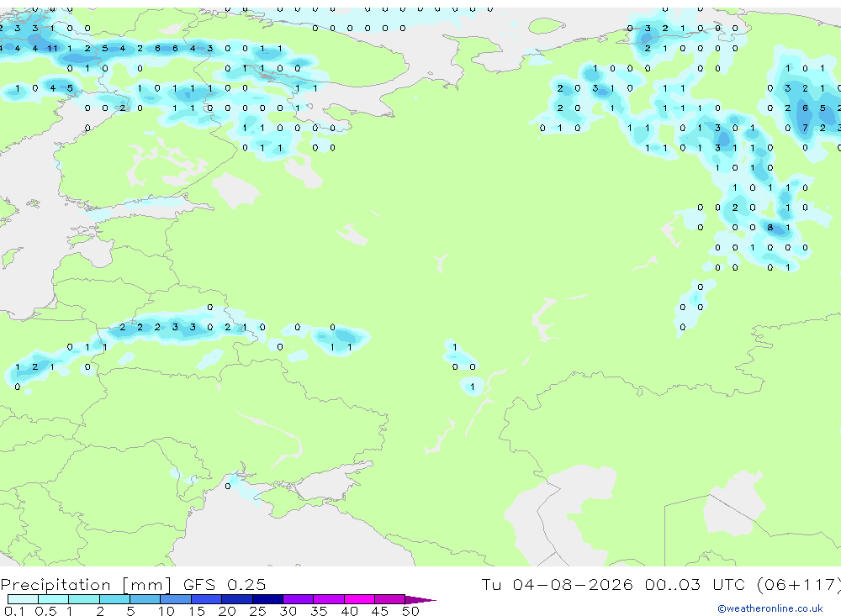
Task: Click the legend label 35
Action: point(319,611)
